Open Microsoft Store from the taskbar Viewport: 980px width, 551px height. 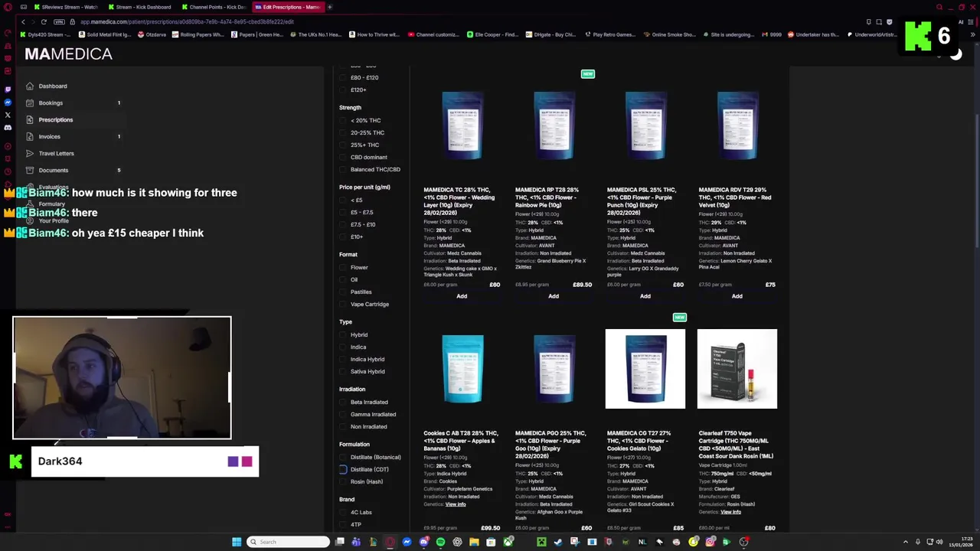[x=492, y=542]
